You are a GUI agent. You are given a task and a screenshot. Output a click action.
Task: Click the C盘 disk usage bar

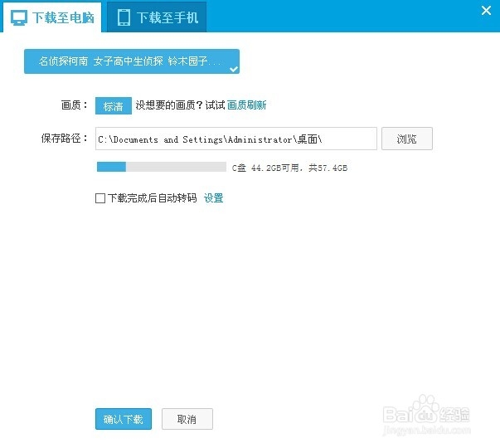(x=162, y=167)
